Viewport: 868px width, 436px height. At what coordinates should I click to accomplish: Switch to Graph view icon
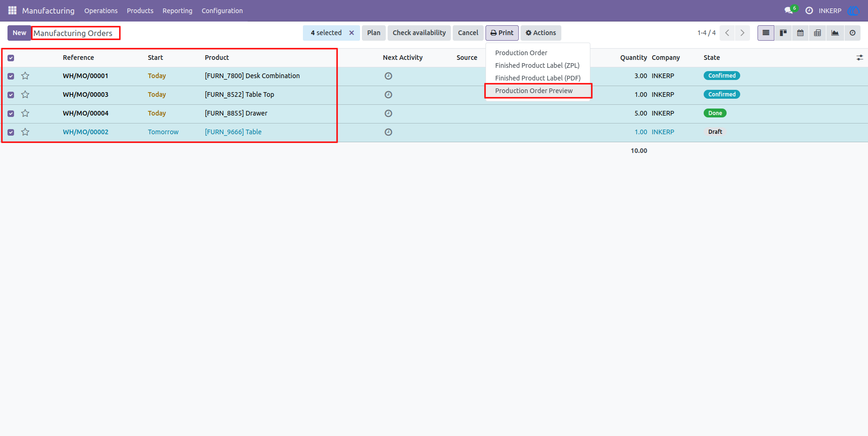pos(835,33)
